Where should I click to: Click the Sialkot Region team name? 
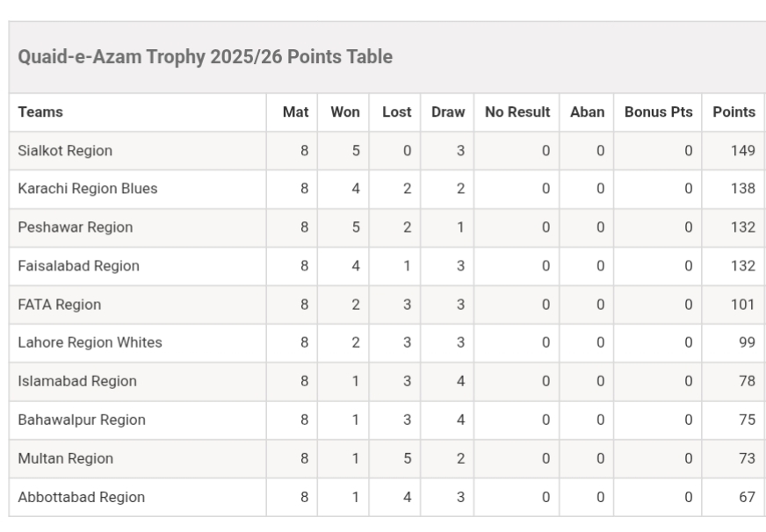click(65, 151)
